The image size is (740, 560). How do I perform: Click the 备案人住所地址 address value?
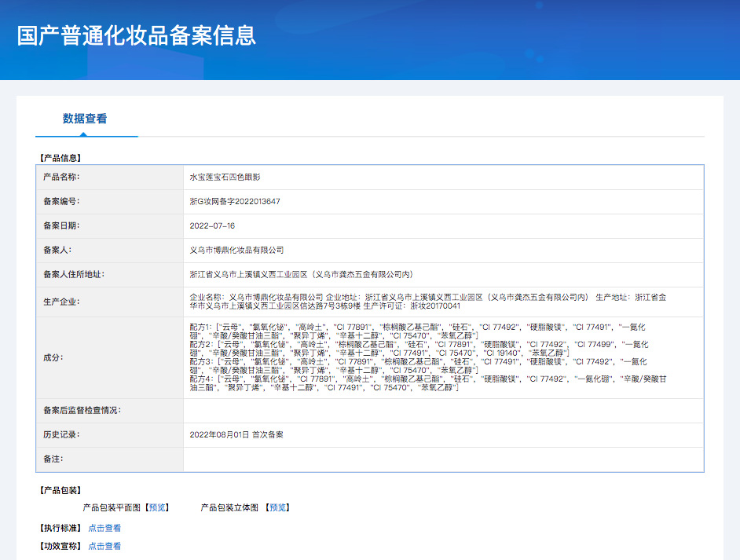coord(301,275)
